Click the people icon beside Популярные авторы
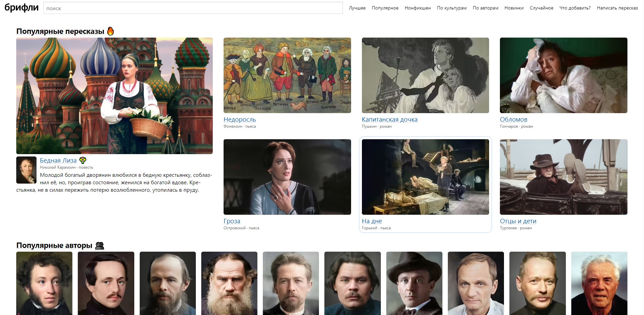Screen dimensions: 644x315 pyautogui.click(x=99, y=246)
